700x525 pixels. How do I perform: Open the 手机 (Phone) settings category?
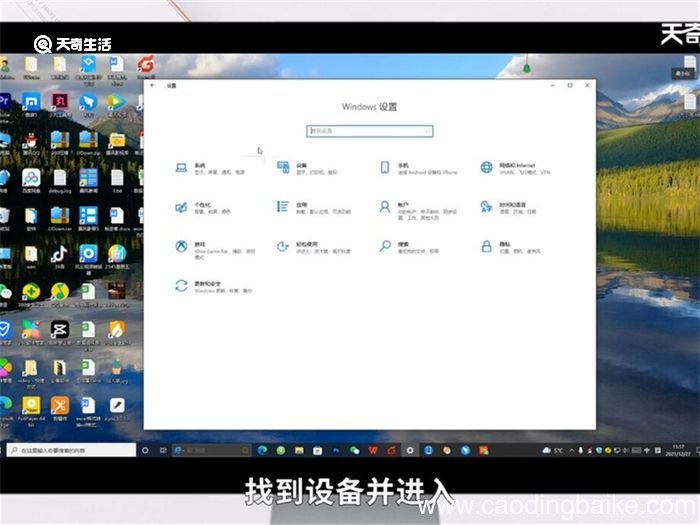pos(418,168)
